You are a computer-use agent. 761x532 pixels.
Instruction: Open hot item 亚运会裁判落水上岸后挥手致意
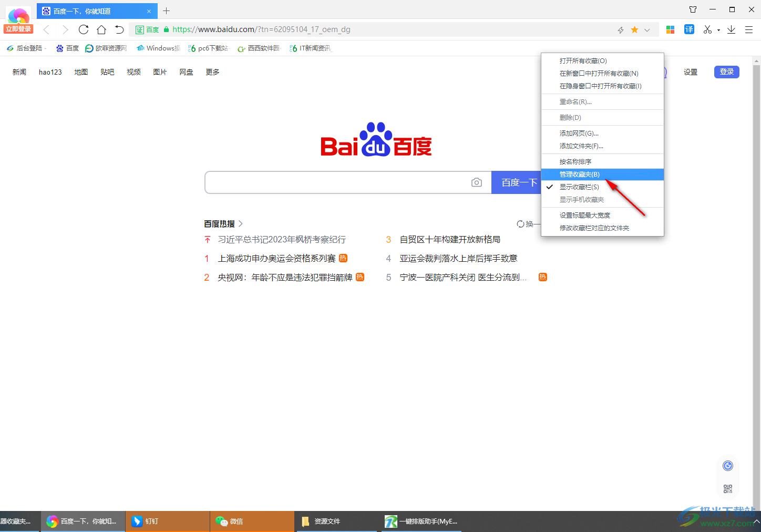458,259
